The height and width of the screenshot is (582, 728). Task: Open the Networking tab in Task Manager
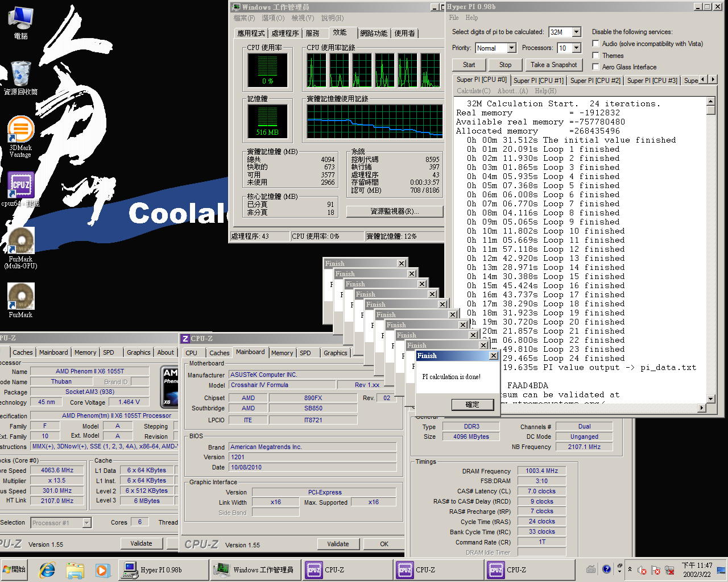click(x=374, y=34)
